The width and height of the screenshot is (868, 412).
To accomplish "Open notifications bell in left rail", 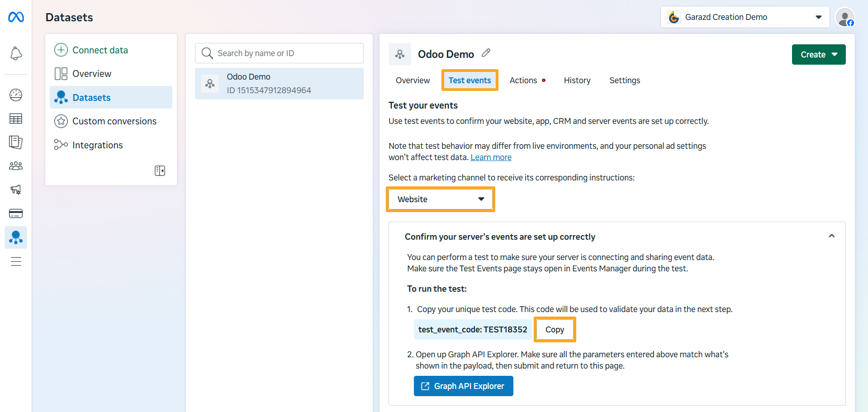I will click(16, 53).
